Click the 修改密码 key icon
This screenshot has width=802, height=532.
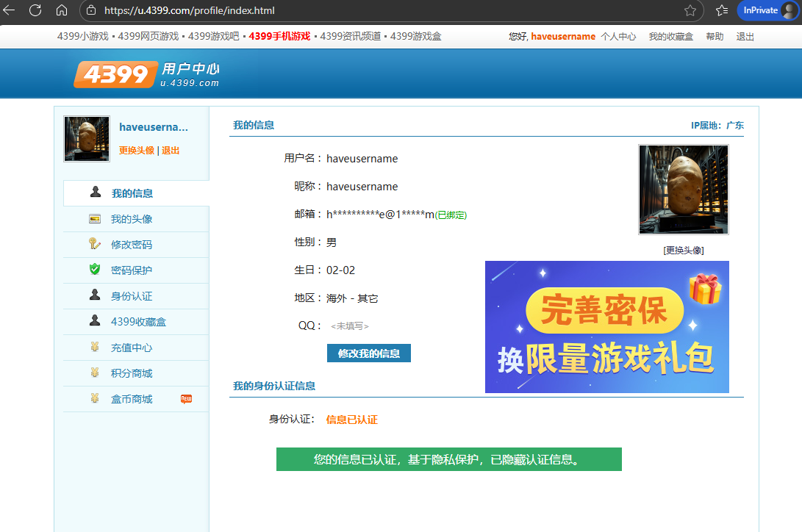(95, 244)
